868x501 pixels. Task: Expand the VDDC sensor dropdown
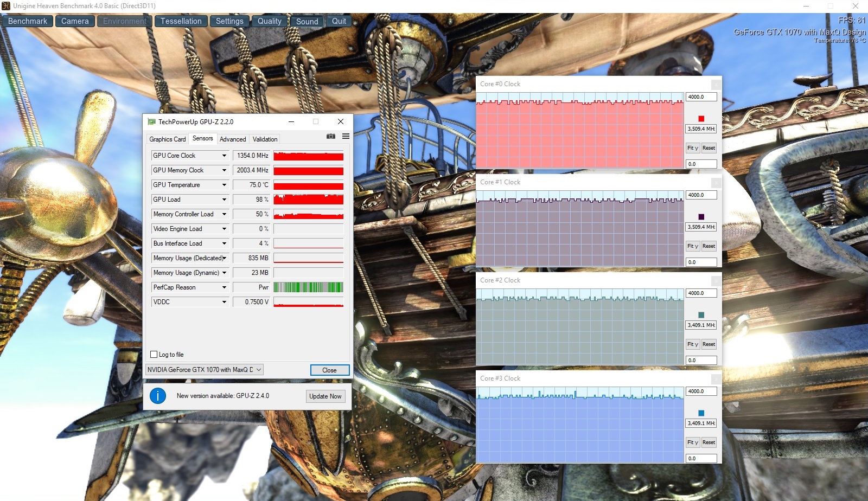(x=224, y=302)
